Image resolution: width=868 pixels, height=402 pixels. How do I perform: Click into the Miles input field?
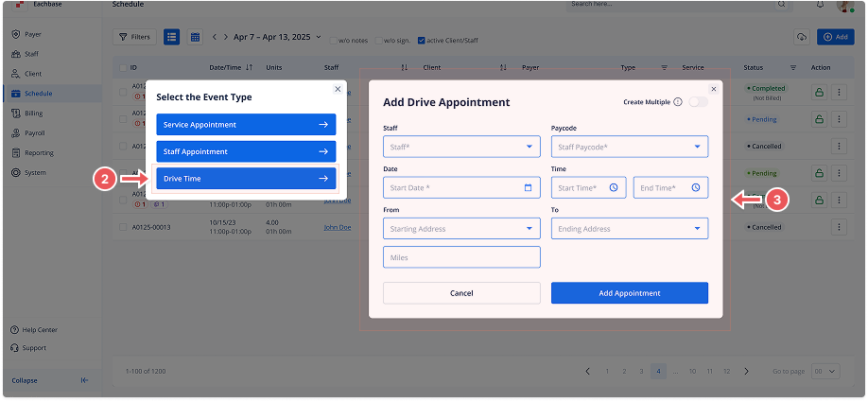461,257
